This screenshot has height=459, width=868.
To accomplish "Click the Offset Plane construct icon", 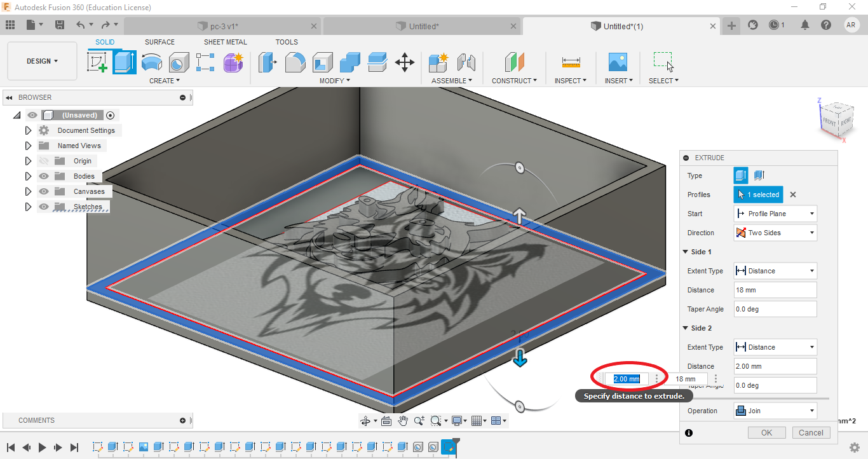I will (515, 62).
